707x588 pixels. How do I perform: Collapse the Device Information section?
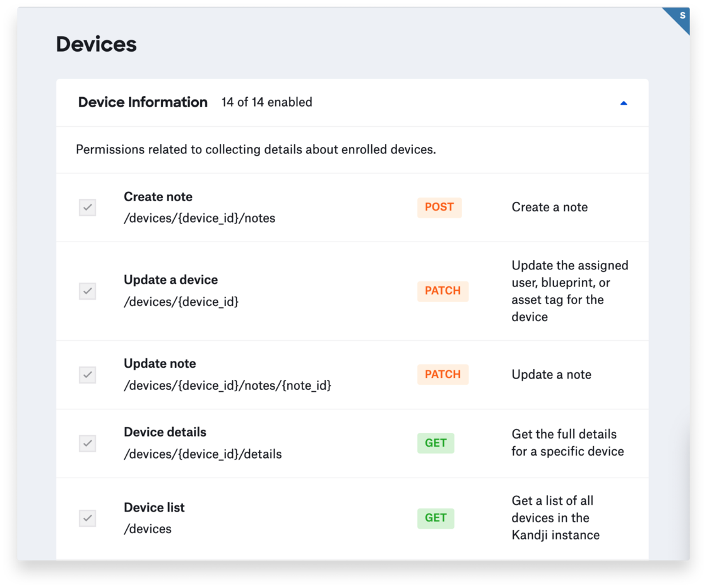624,103
